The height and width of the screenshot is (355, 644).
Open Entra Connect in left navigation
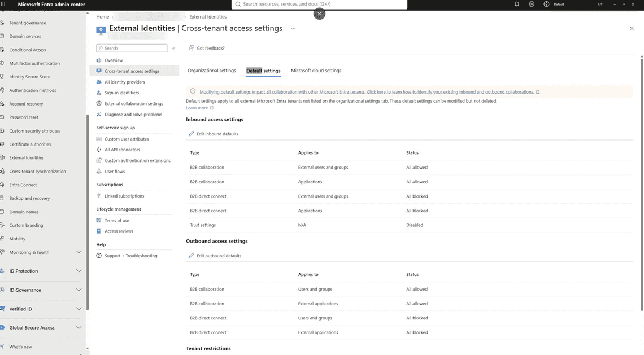pyautogui.click(x=23, y=185)
